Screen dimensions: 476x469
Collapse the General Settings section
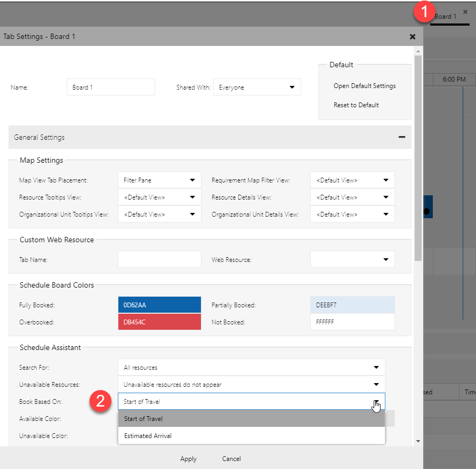(401, 137)
